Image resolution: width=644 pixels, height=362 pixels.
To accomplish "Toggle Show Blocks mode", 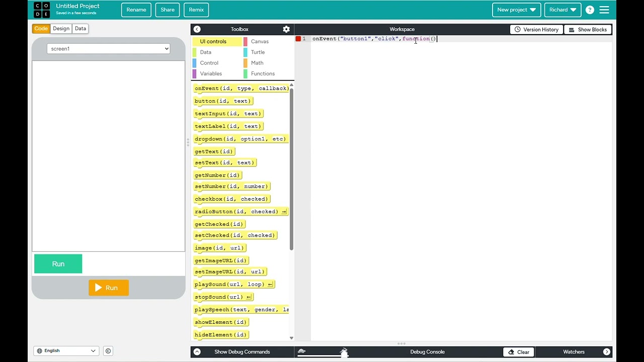I will 588,30.
